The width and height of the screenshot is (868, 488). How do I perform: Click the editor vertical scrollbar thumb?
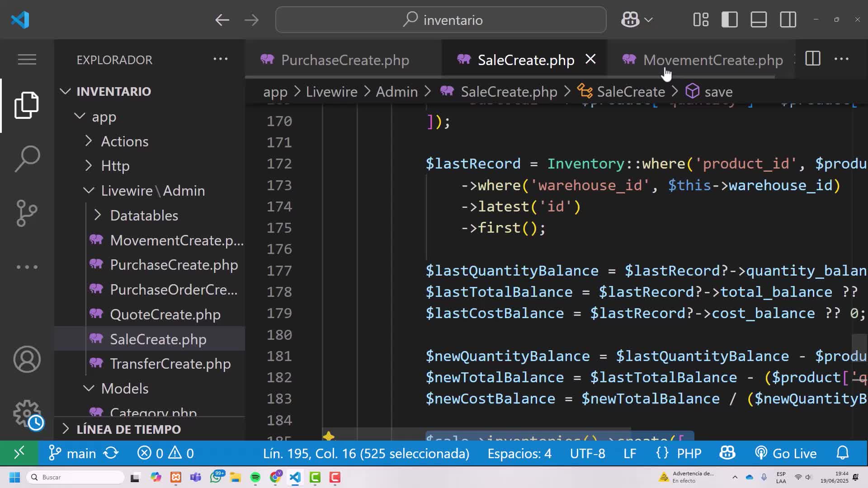859,348
